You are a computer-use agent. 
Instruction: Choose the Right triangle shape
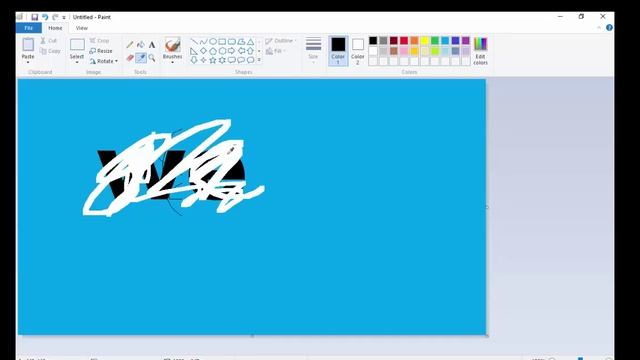pyautogui.click(x=194, y=51)
